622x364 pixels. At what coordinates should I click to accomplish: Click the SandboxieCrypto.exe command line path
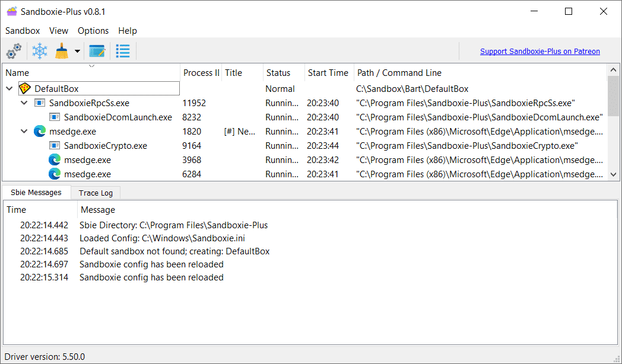467,146
